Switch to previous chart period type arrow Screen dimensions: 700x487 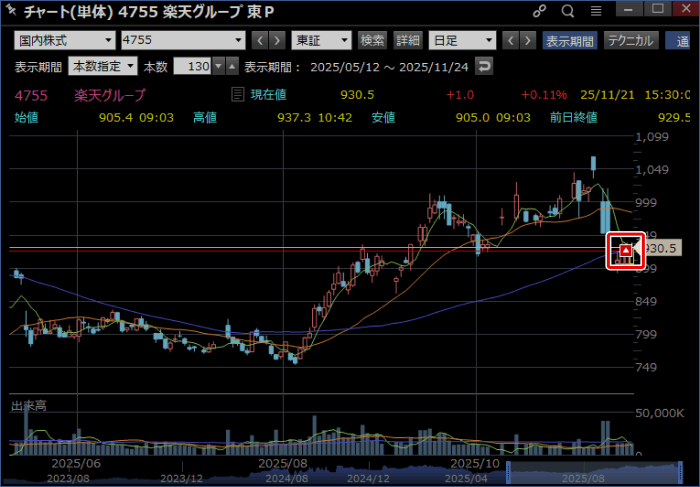(510, 41)
